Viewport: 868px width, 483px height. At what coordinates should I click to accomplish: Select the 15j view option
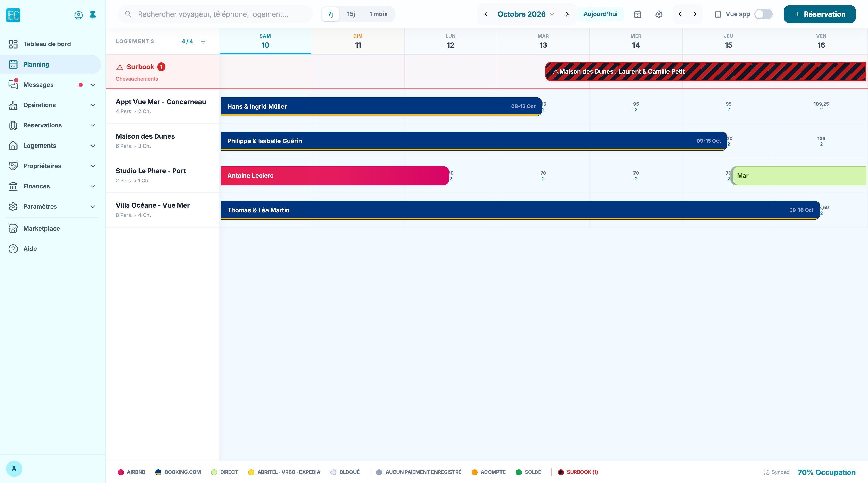tap(351, 14)
